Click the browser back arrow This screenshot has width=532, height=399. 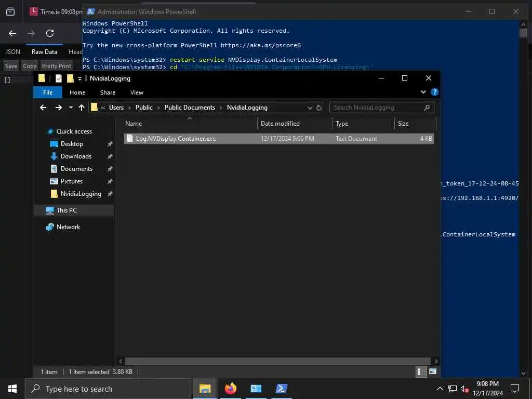coord(12,33)
